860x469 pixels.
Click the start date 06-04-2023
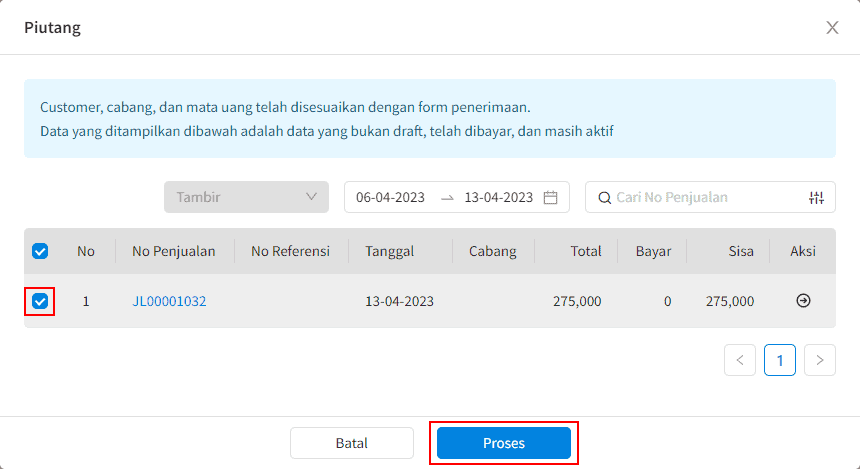point(391,197)
